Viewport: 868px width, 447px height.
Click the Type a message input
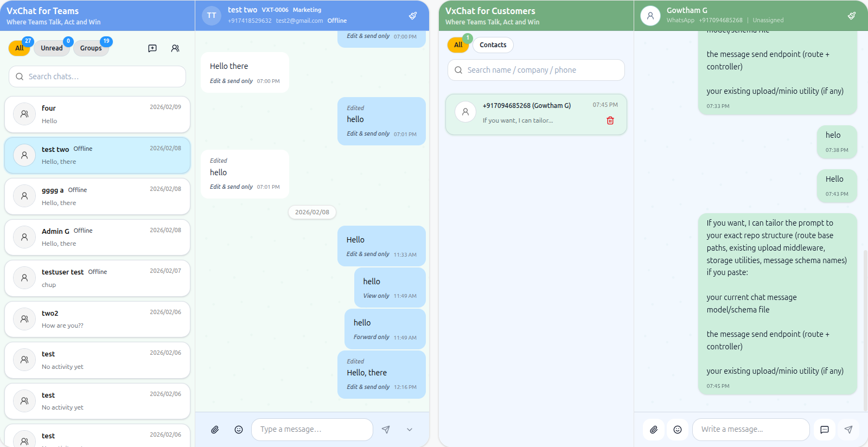[x=312, y=430]
